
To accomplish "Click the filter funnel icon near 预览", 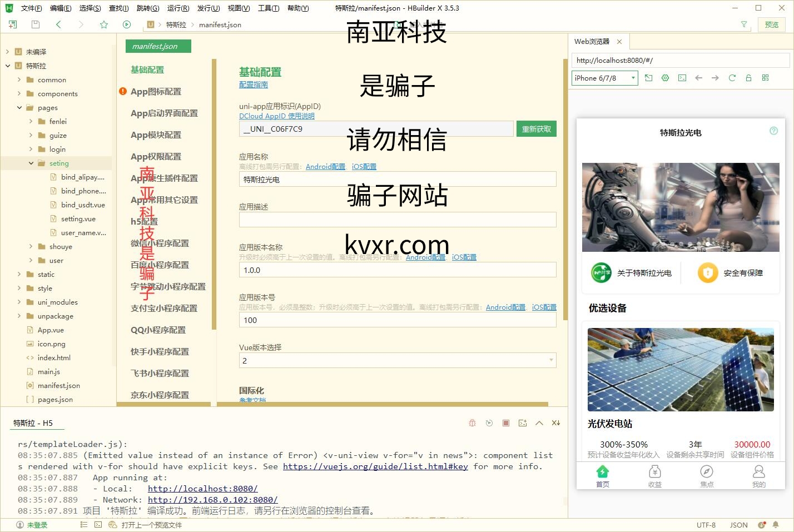I will click(x=744, y=24).
